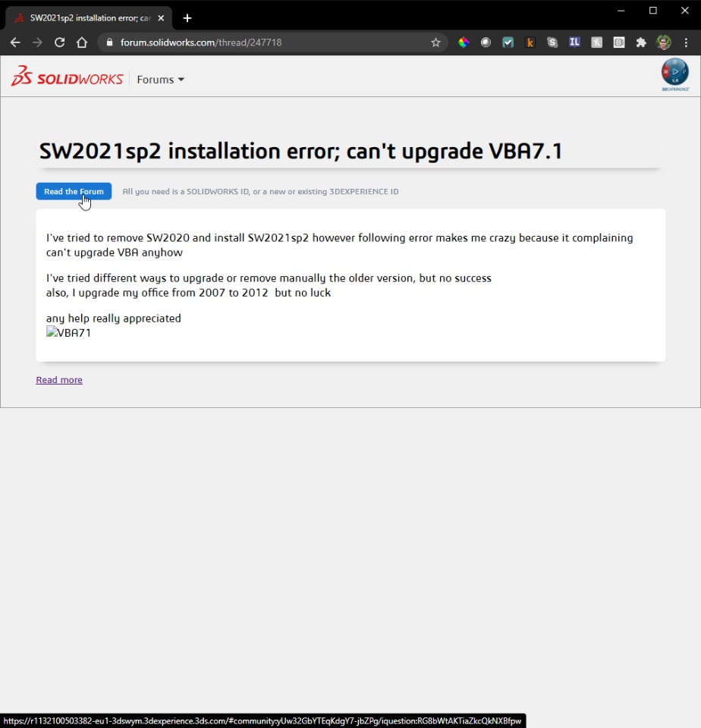Open the colorful pinwheel extension icon
Screen dimensions: 701x728
(x=464, y=42)
